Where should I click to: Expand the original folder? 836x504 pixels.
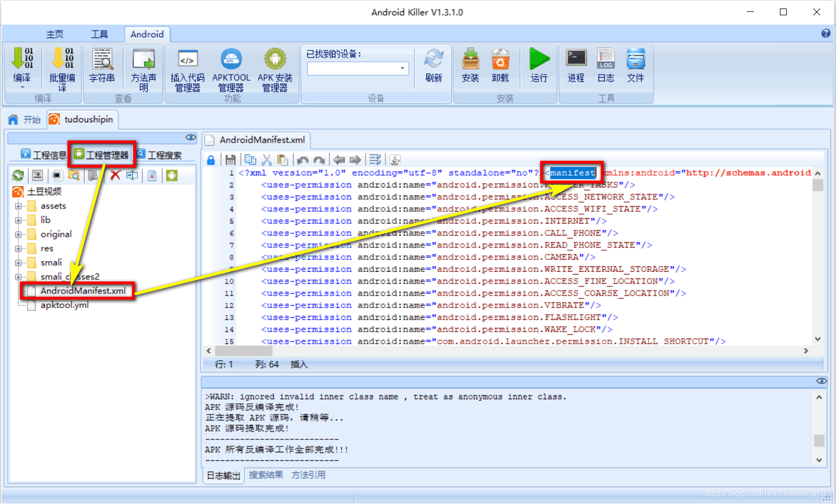click(x=18, y=234)
